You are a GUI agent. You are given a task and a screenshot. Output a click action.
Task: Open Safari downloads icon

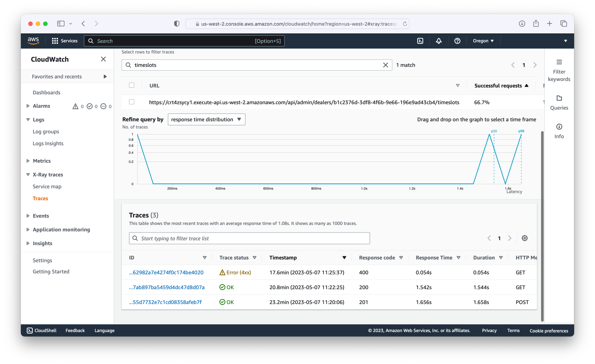click(x=522, y=23)
